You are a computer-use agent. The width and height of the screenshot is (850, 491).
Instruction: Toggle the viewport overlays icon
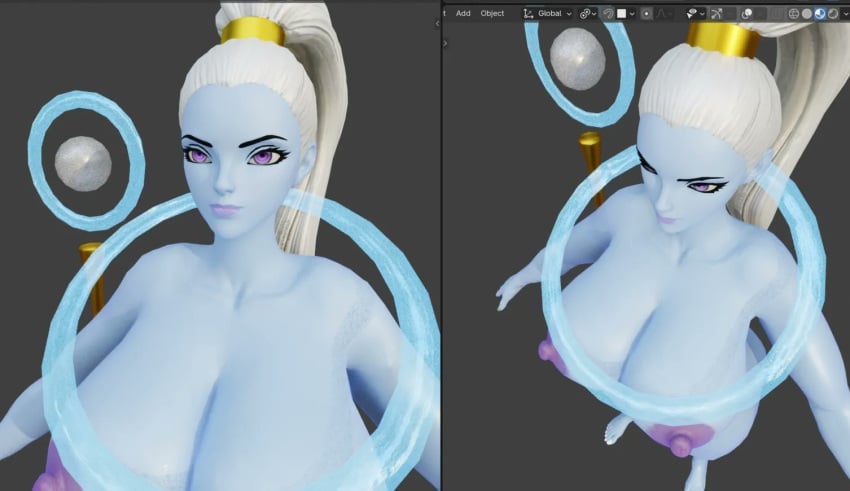747,14
